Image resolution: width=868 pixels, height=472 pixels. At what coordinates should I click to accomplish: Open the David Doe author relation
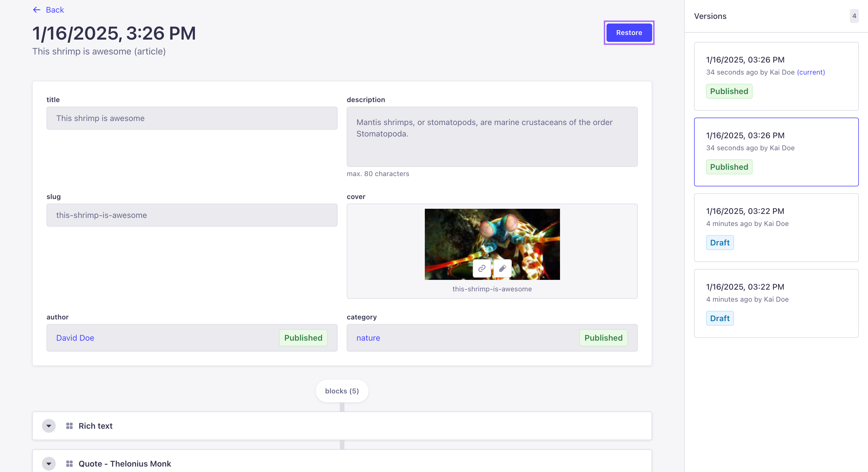click(x=75, y=338)
